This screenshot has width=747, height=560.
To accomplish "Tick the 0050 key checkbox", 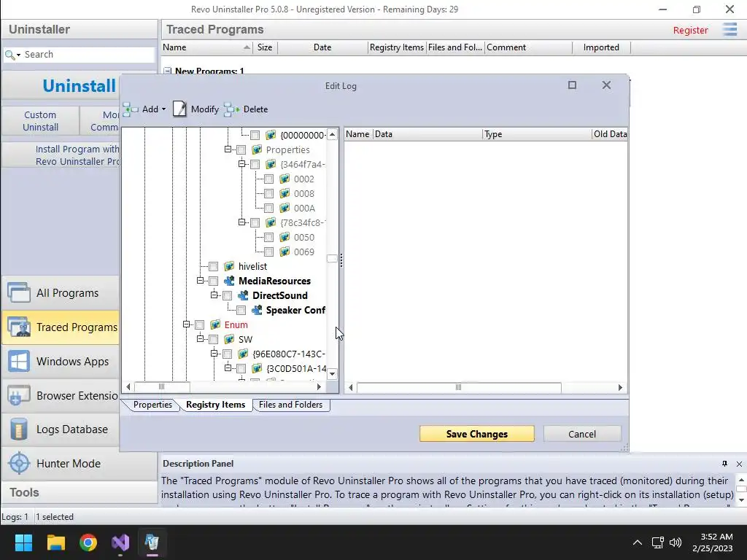I will point(268,237).
